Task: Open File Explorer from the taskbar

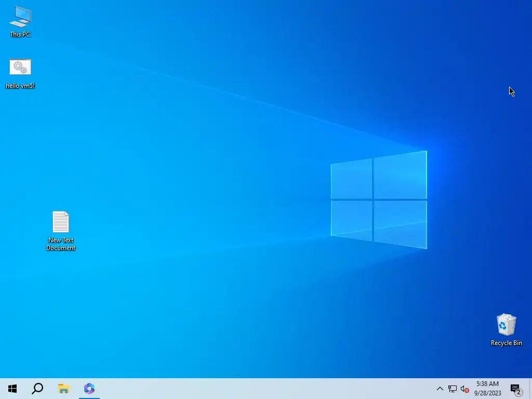Action: (x=63, y=389)
